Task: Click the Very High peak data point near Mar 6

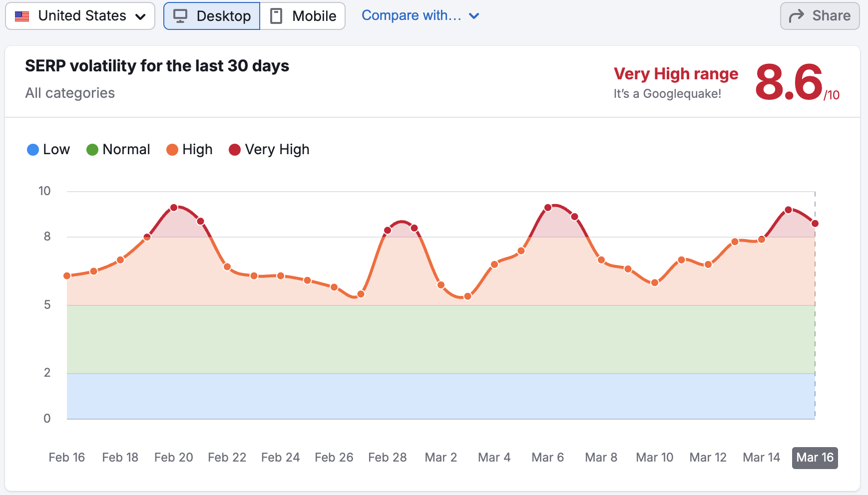Action: tap(548, 207)
